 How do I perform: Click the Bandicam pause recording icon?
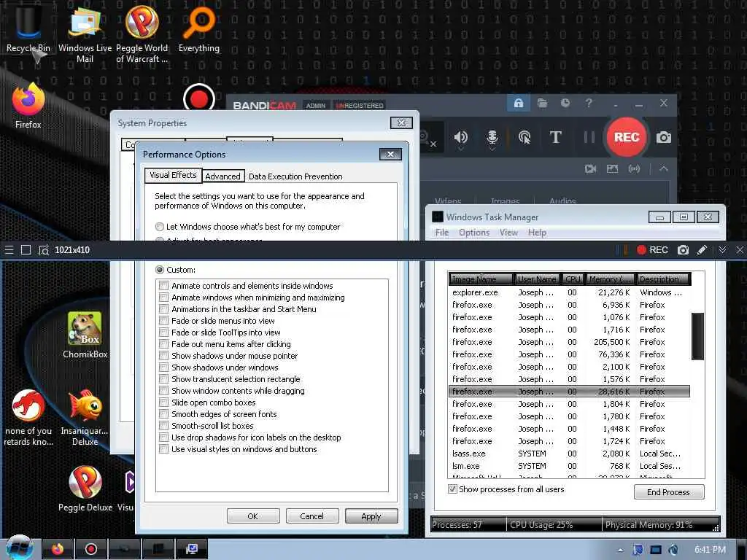(589, 137)
